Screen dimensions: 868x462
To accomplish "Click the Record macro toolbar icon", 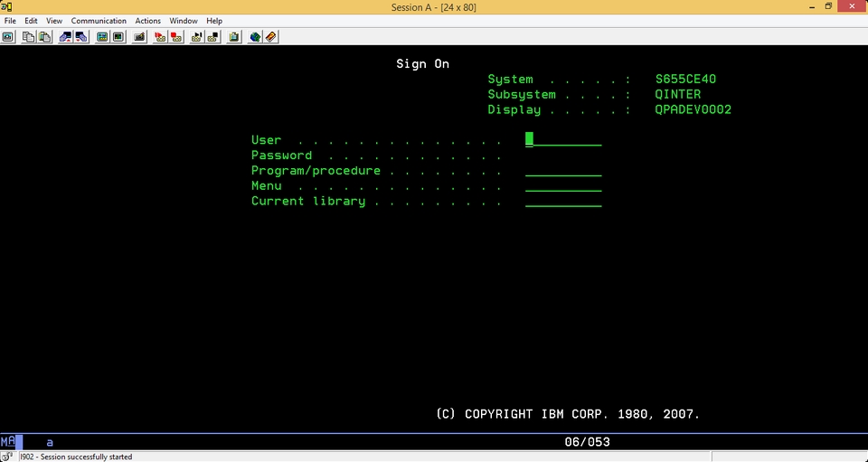I will click(161, 37).
